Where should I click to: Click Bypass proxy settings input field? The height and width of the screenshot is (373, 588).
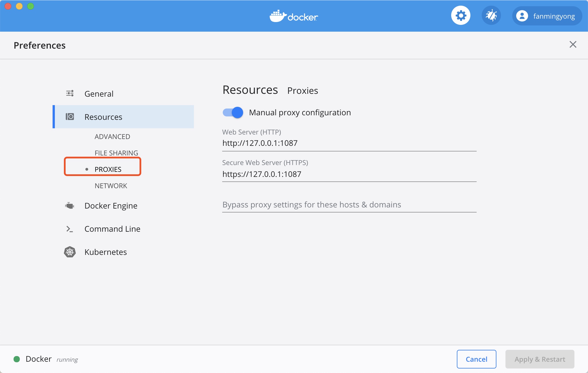coord(349,204)
